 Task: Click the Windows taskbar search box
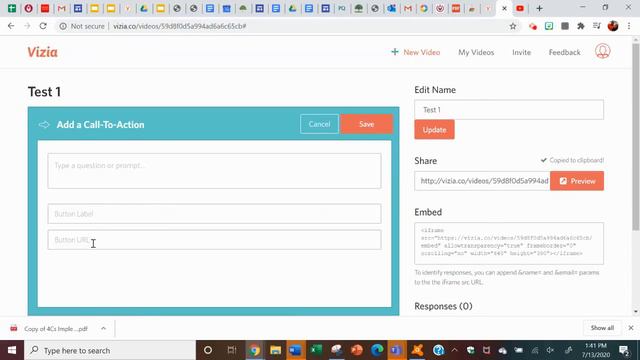pyautogui.click(x=110, y=350)
